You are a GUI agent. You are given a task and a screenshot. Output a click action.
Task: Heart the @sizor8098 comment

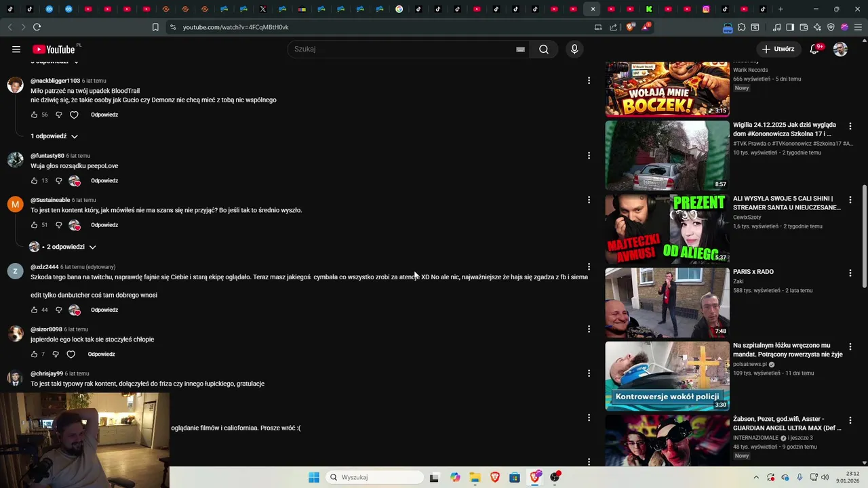(71, 354)
